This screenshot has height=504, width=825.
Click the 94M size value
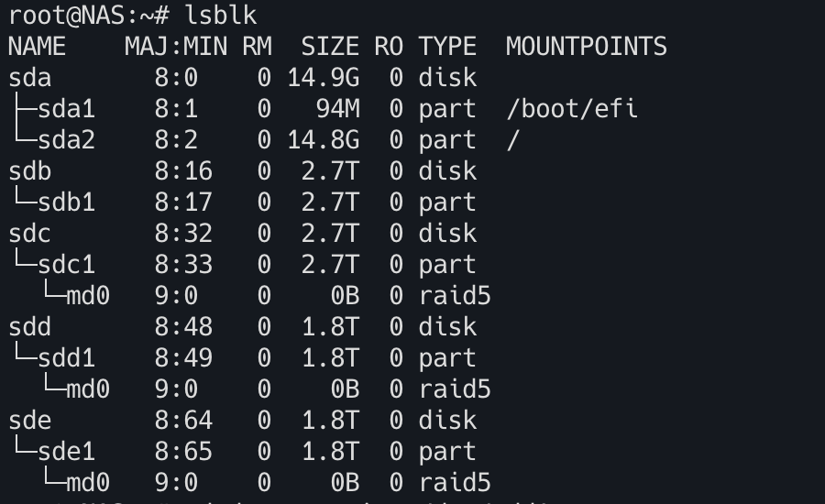pyautogui.click(x=337, y=109)
